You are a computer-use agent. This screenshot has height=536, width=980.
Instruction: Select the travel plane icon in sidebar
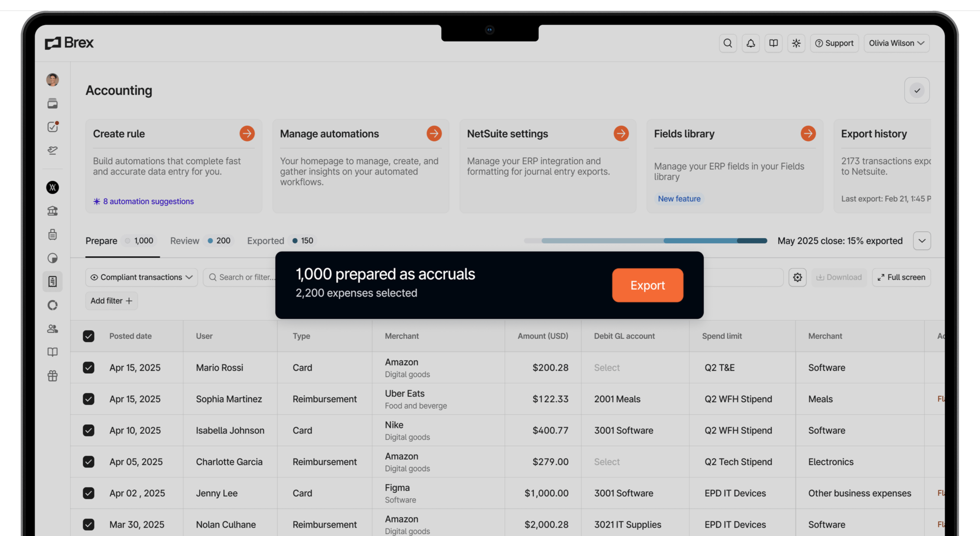click(53, 150)
